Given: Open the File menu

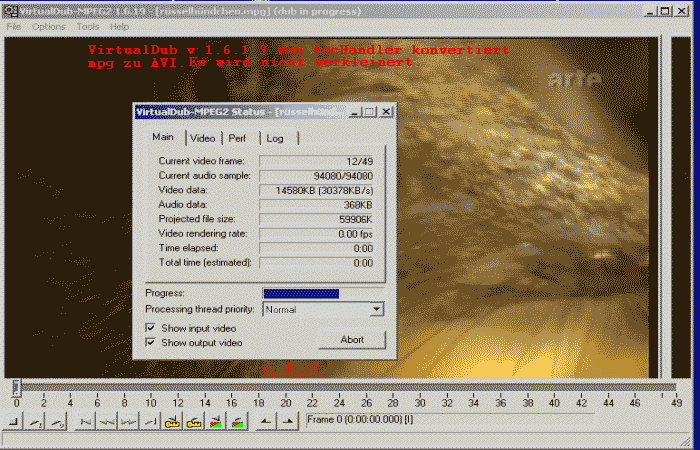Looking at the screenshot, I should click(x=14, y=27).
